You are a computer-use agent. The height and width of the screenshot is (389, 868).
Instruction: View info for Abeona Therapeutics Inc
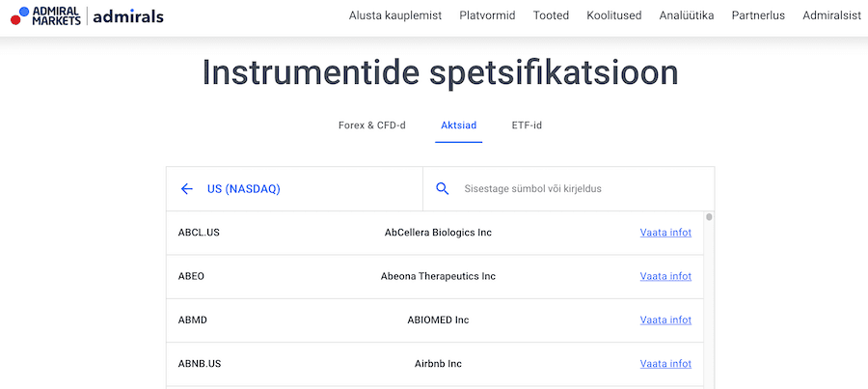coord(665,276)
